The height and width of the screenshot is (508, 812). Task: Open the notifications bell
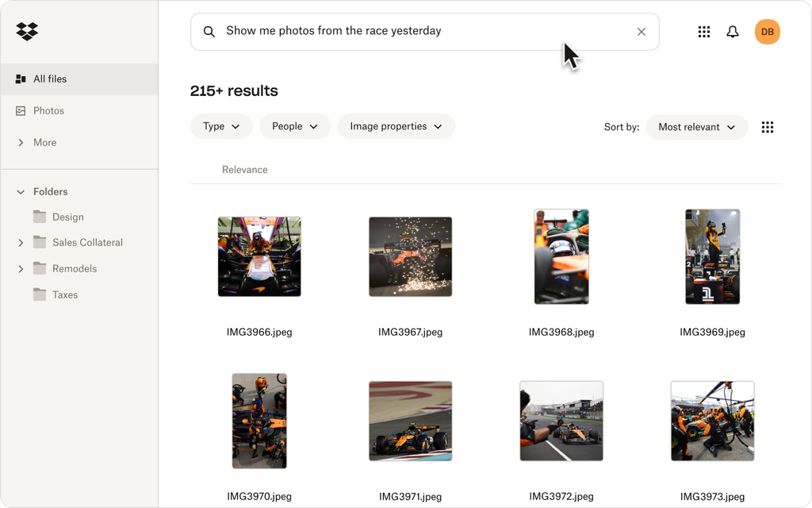pyautogui.click(x=733, y=32)
